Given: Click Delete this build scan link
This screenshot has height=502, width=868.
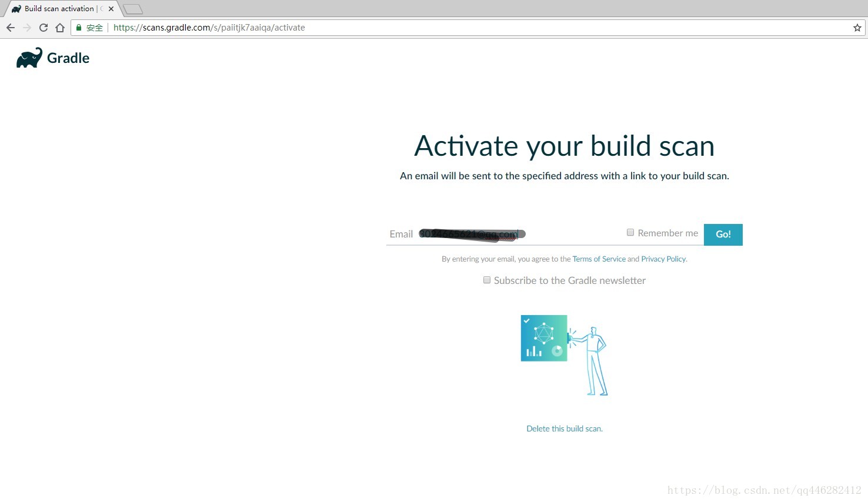Looking at the screenshot, I should pyautogui.click(x=565, y=429).
